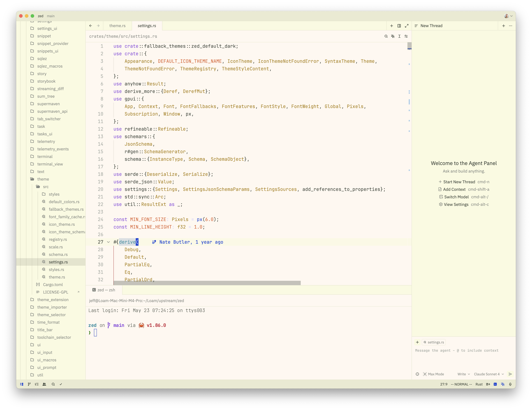The height and width of the screenshot is (410, 532).
Task: Click Start New Thread
Action: pos(464,182)
